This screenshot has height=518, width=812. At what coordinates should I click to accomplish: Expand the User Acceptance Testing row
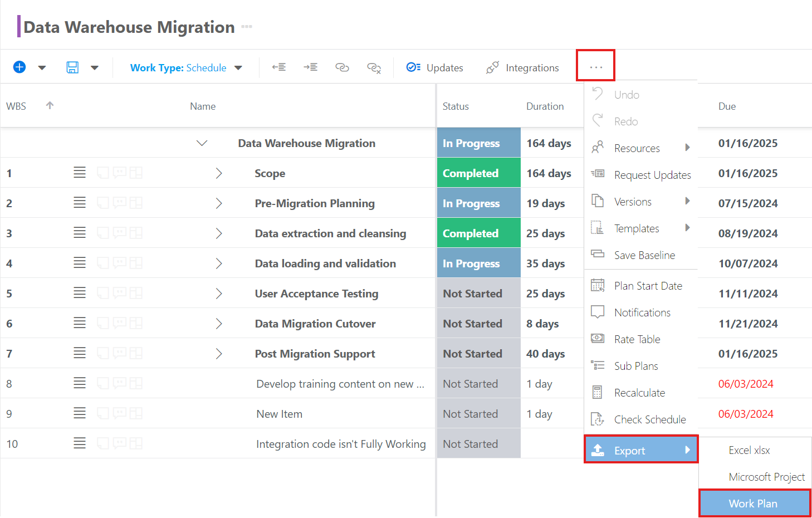tap(219, 294)
